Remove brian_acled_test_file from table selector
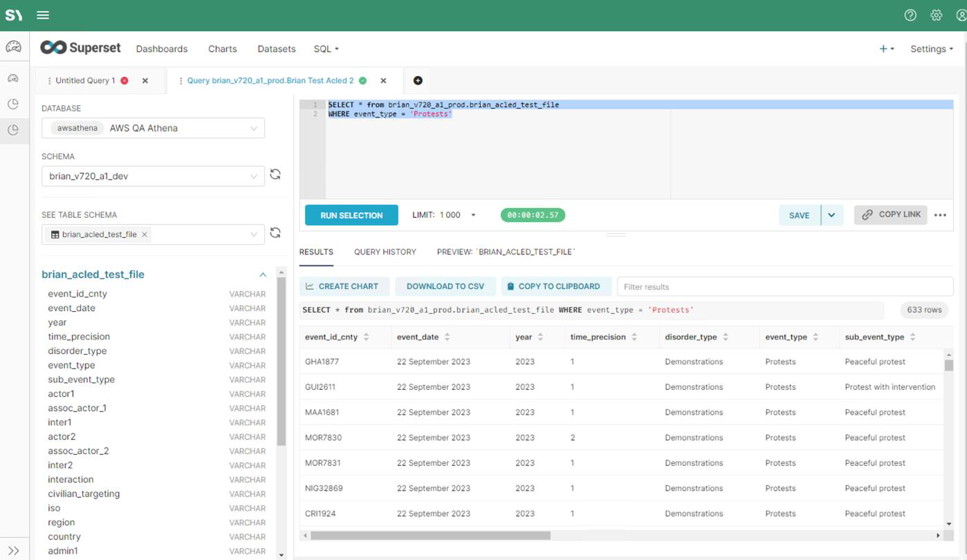Viewport: 967px width, 560px height. tap(145, 234)
